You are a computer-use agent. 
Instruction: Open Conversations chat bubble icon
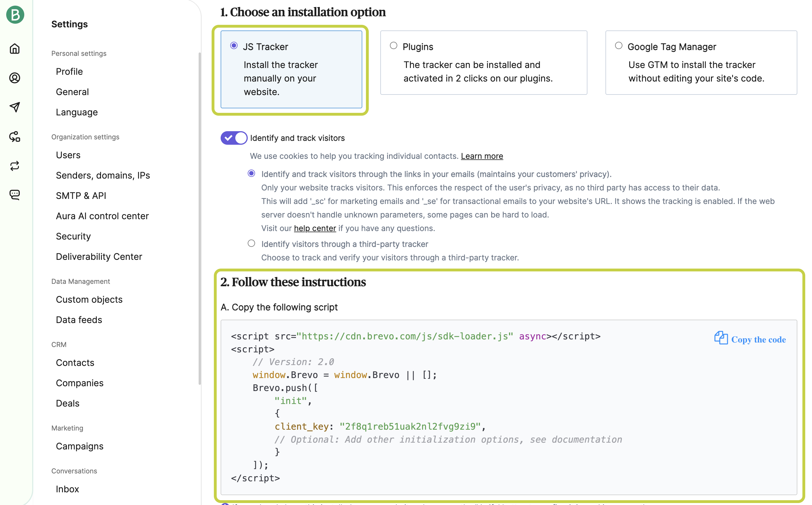[x=15, y=195]
